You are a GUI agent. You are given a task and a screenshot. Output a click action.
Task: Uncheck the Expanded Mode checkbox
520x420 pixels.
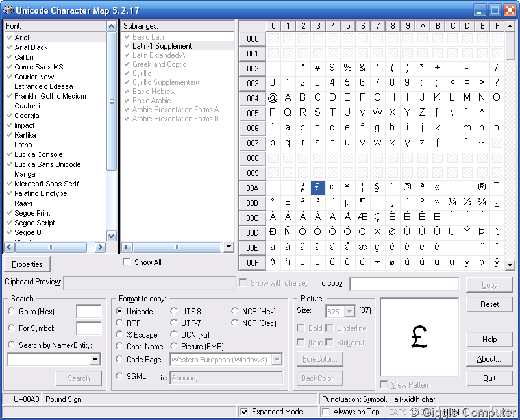[244, 412]
